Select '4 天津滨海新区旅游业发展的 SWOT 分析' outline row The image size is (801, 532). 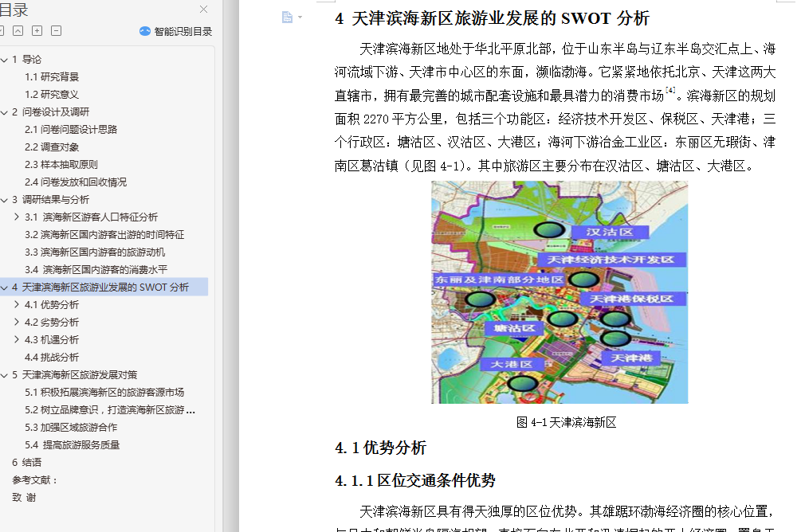click(104, 287)
